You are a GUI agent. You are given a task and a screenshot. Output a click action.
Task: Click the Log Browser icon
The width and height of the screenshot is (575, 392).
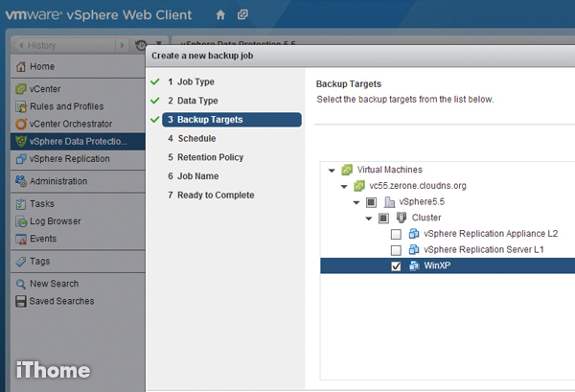click(21, 221)
